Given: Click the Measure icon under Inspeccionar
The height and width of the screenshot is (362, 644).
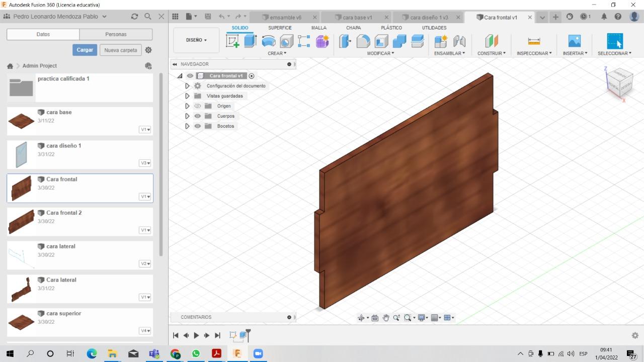Looking at the screenshot, I should [534, 41].
